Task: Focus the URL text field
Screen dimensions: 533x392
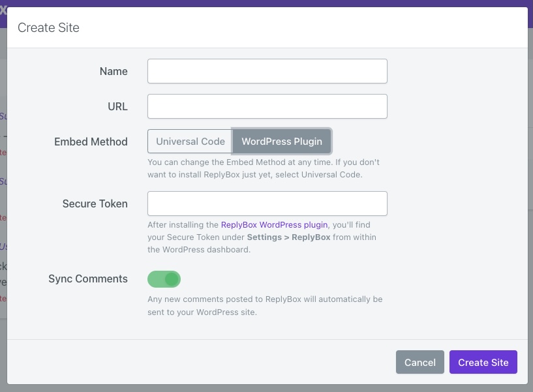Action: (267, 106)
